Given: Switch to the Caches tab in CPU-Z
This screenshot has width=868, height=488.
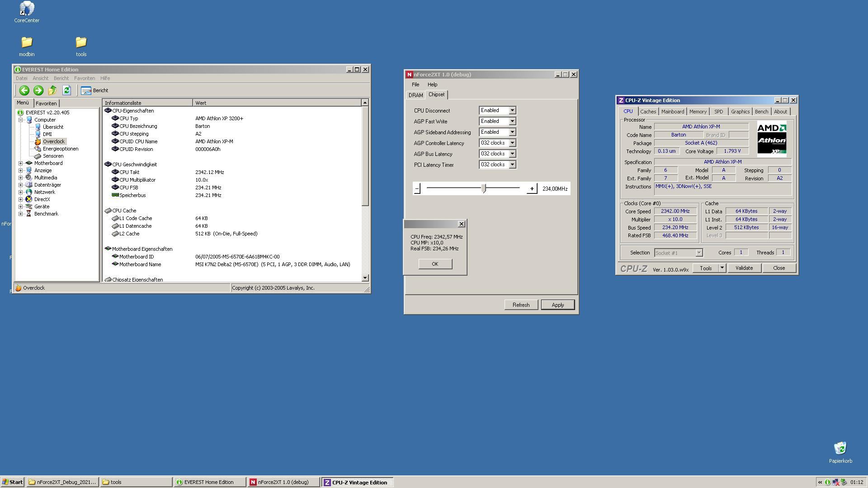Looking at the screenshot, I should point(648,112).
